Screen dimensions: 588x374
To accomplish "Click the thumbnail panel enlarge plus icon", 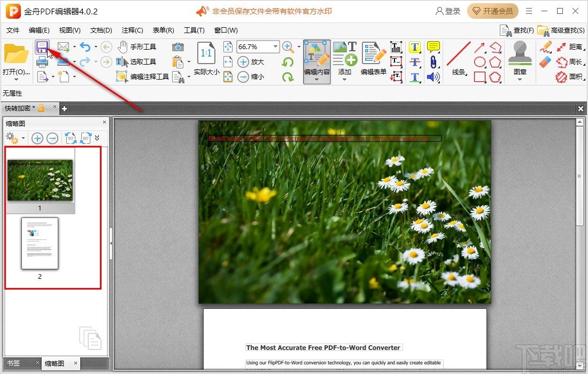I will point(37,139).
